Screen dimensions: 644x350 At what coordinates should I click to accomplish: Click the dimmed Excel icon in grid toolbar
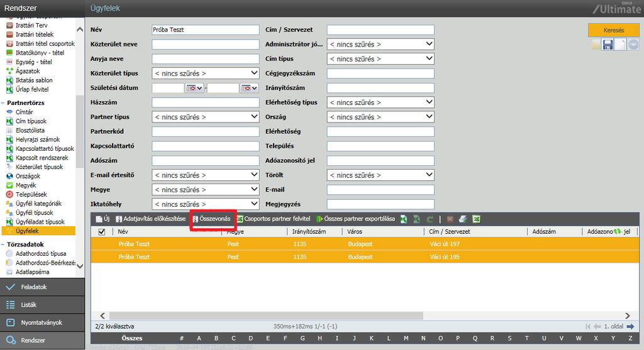click(x=416, y=219)
